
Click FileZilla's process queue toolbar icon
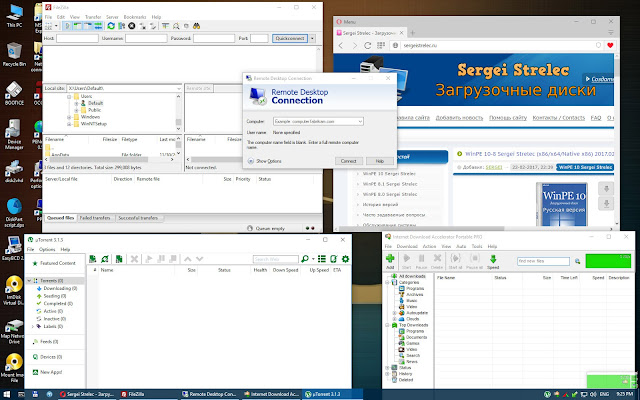click(122, 26)
